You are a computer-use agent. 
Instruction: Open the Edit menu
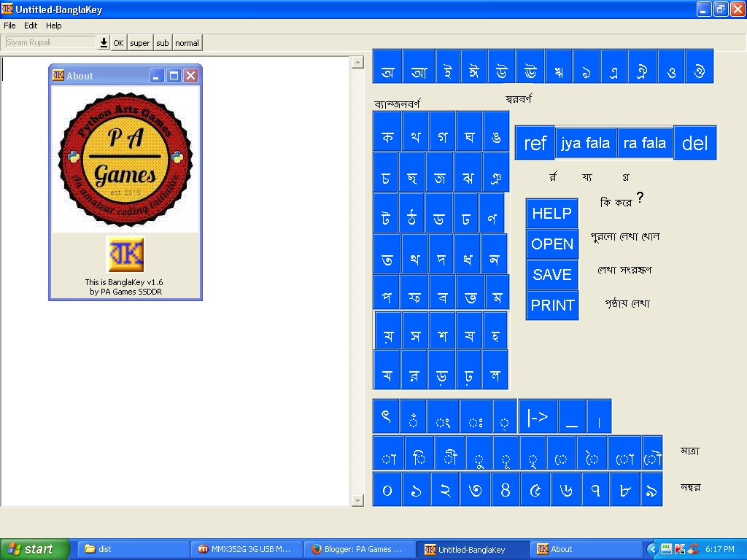31,26
